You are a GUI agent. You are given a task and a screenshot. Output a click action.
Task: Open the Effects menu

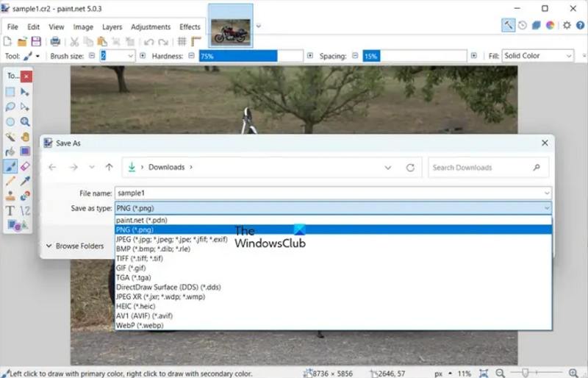tap(190, 27)
